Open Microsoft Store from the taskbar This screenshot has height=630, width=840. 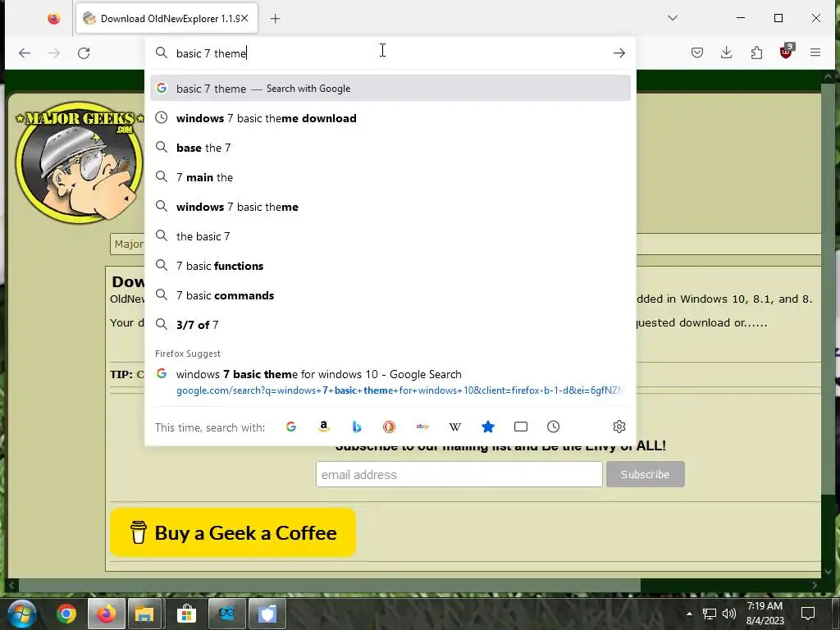pyautogui.click(x=186, y=614)
